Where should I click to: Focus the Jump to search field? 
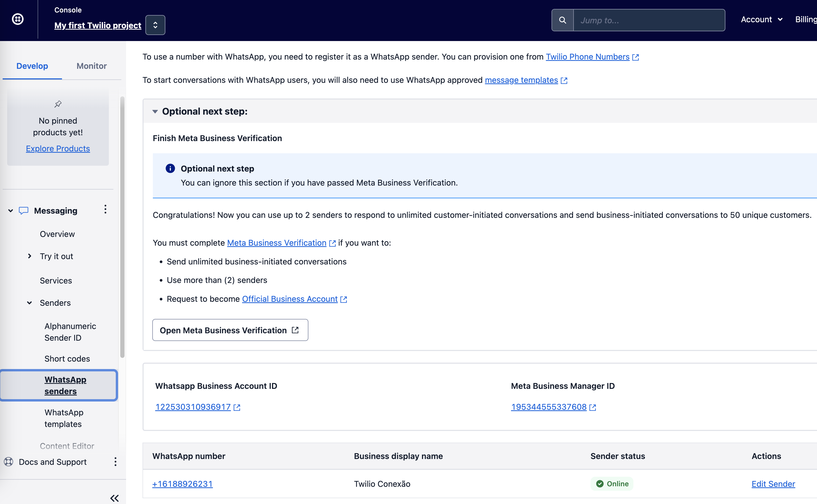click(649, 20)
